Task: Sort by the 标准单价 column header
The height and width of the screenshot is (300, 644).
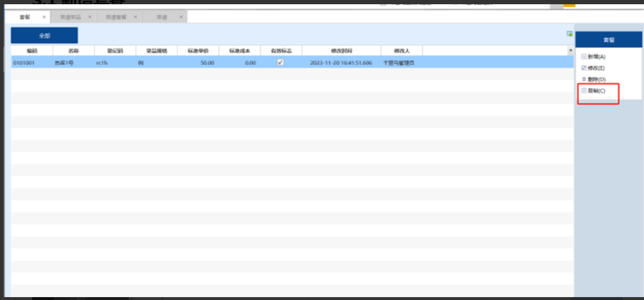Action: click(x=198, y=51)
